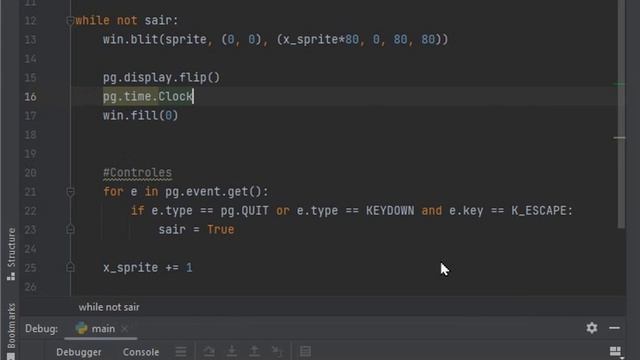Viewport: 640px width, 360px height.
Task: Click the 'x_sprite += 1' statement
Action: [148, 268]
